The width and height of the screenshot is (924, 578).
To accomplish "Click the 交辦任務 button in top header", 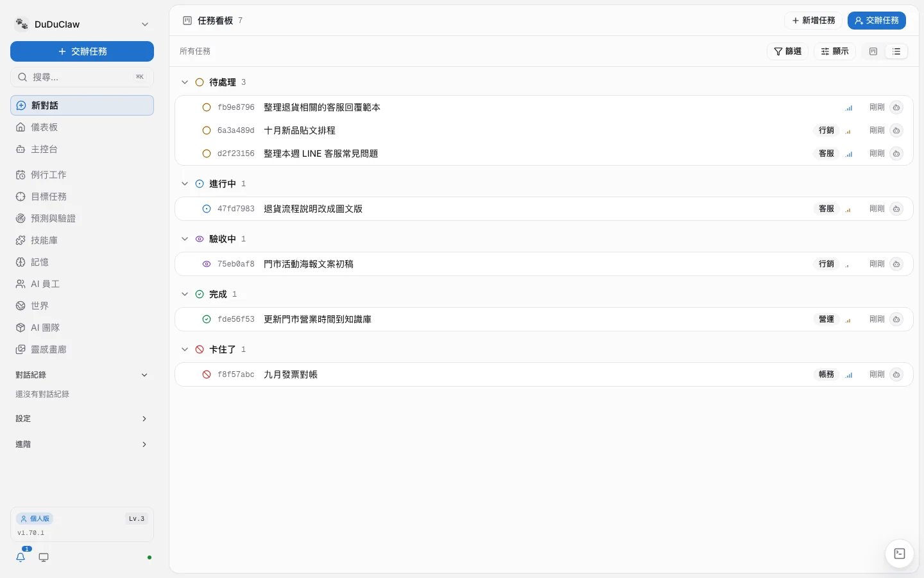I will pos(877,21).
